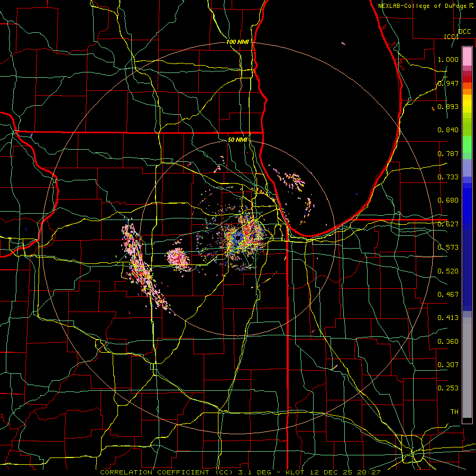Select the 0.840 legend value
This screenshot has width=476, height=476.
pyautogui.click(x=448, y=130)
